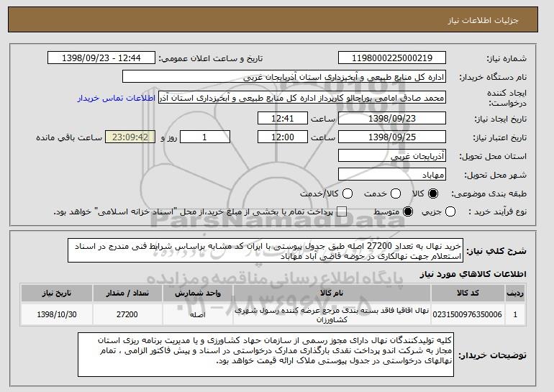Click the buyer organization name field
The height and width of the screenshot is (392, 554).
(284, 77)
